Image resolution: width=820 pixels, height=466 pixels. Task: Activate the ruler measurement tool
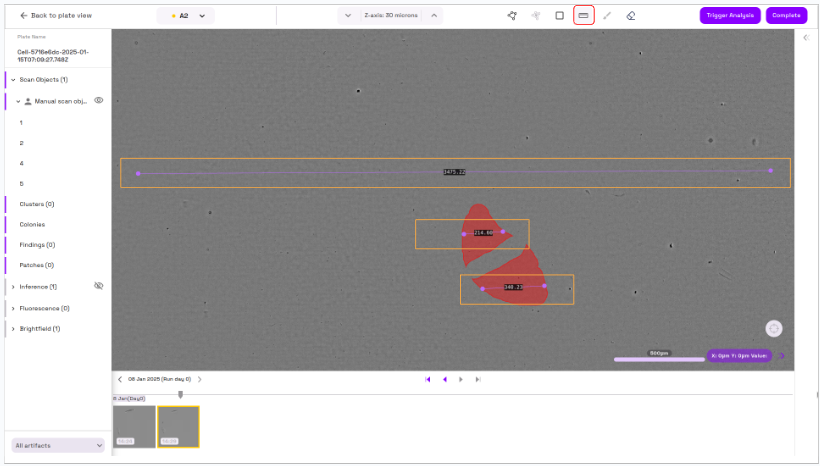[583, 16]
